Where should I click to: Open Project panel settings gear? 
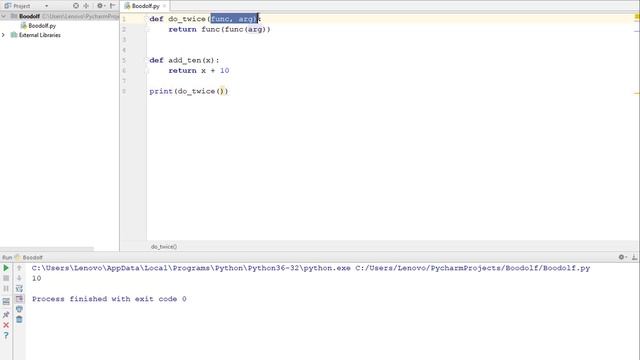[x=100, y=6]
